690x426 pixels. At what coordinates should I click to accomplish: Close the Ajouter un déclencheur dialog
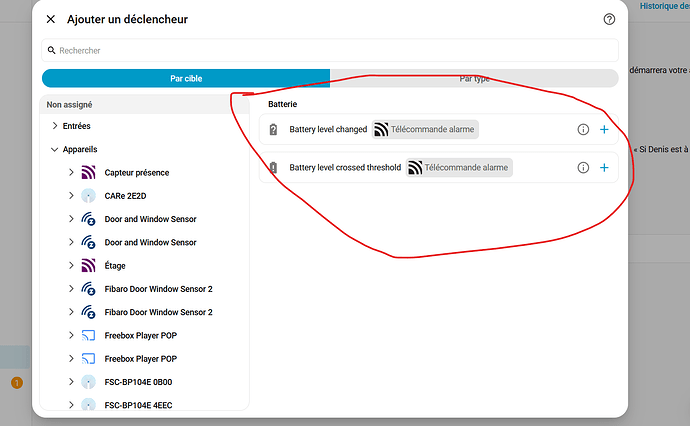click(51, 19)
